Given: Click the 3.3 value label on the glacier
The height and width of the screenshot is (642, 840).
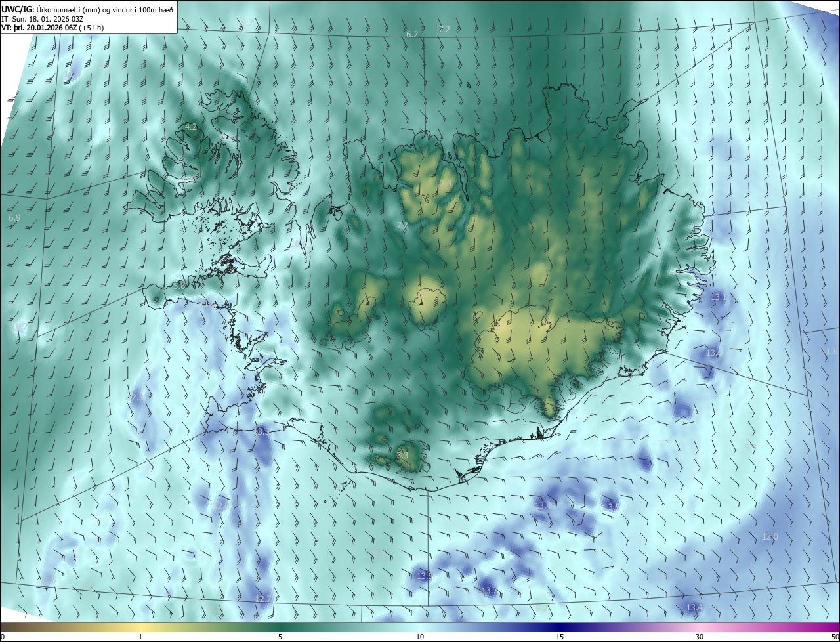Looking at the screenshot, I should tap(402, 455).
